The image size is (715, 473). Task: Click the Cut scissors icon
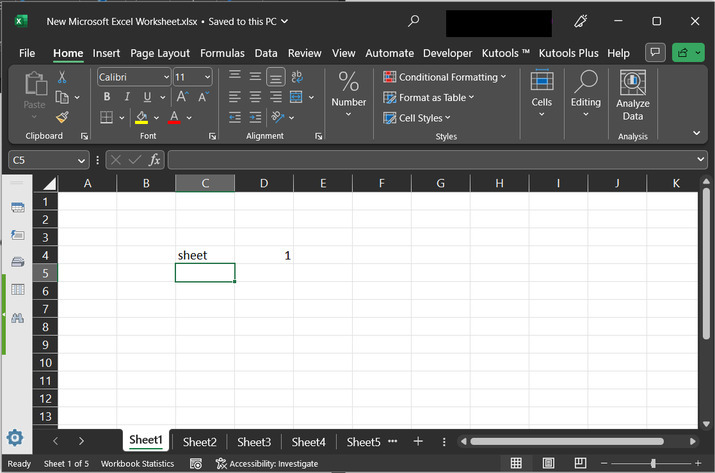click(x=62, y=77)
